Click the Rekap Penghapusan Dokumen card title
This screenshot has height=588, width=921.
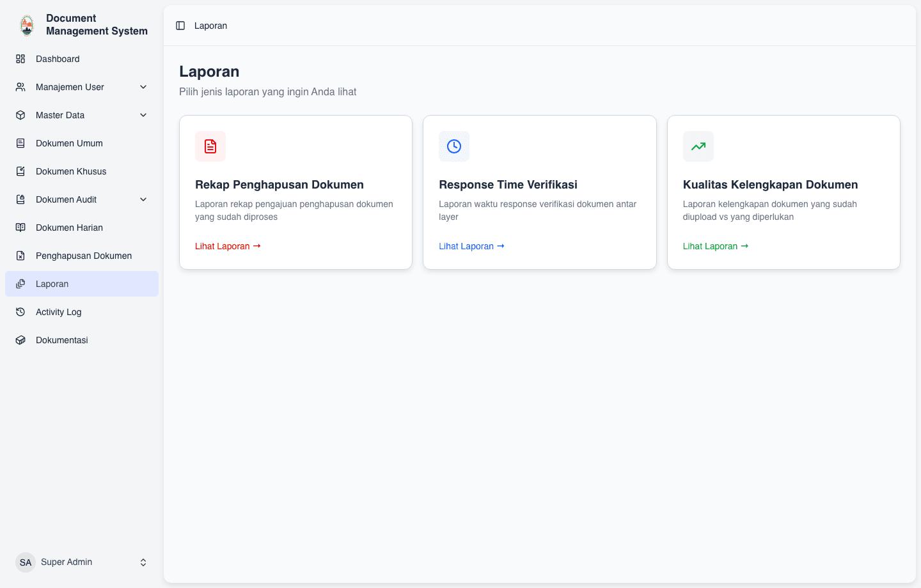coord(279,185)
